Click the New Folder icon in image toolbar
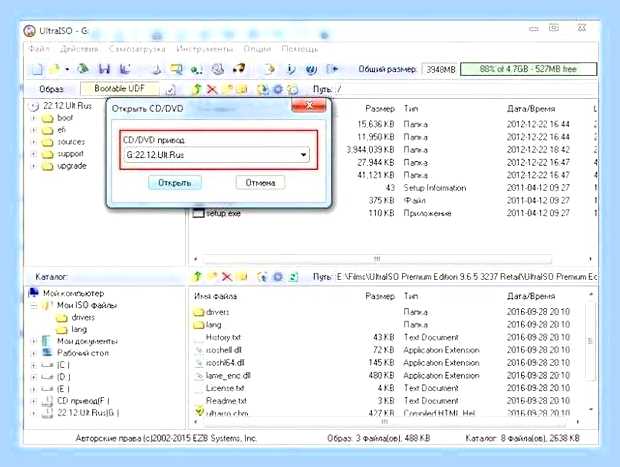The image size is (620, 467). pos(227,90)
